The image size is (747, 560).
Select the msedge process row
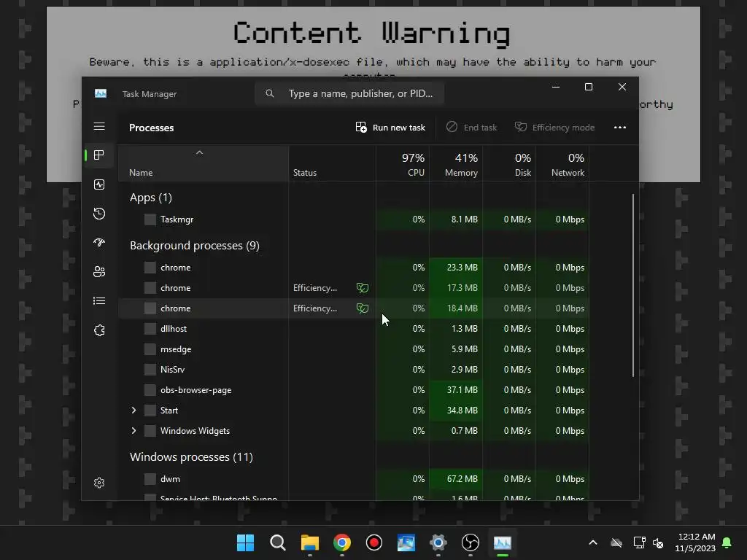(x=354, y=349)
